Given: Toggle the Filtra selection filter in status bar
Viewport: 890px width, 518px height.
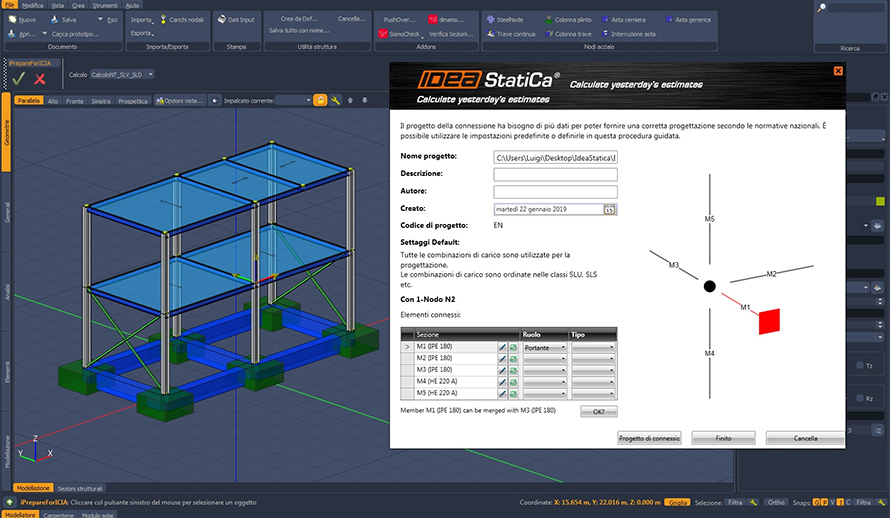Looking at the screenshot, I should pyautogui.click(x=735, y=502).
